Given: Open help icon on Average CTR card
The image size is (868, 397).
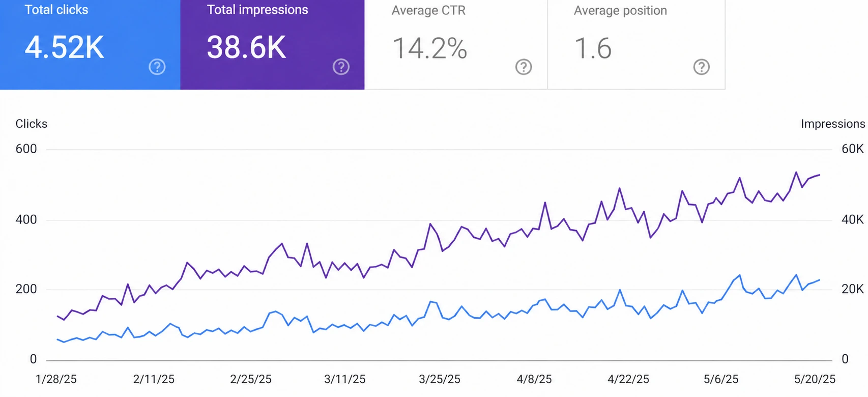Looking at the screenshot, I should click(524, 67).
